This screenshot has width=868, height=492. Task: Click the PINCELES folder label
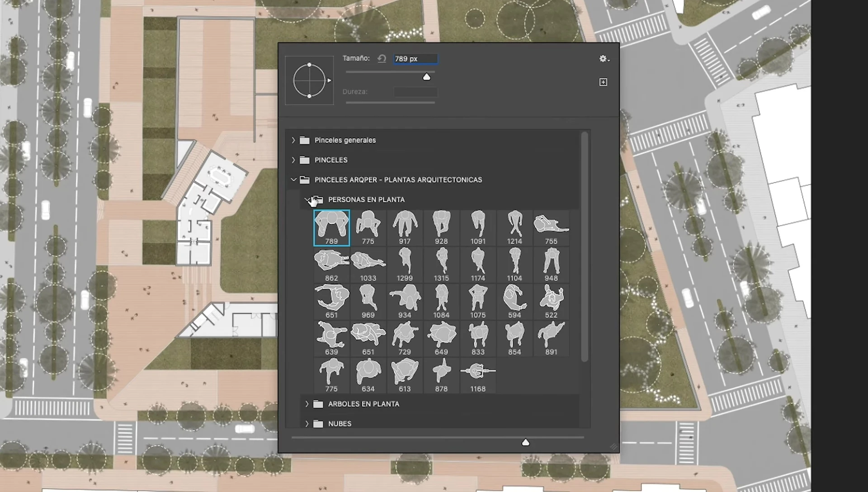pos(331,160)
